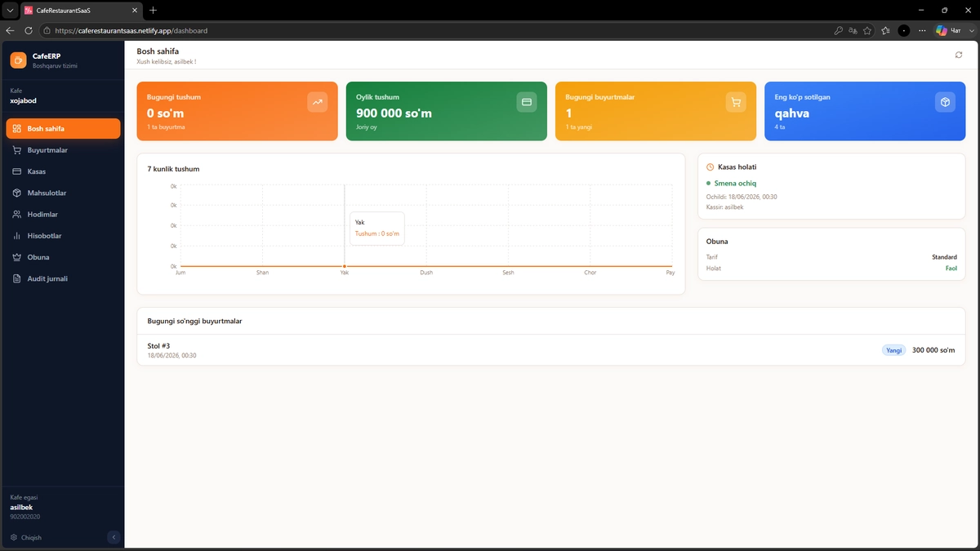
Task: Click the Dush label on chart axis
Action: click(426, 273)
